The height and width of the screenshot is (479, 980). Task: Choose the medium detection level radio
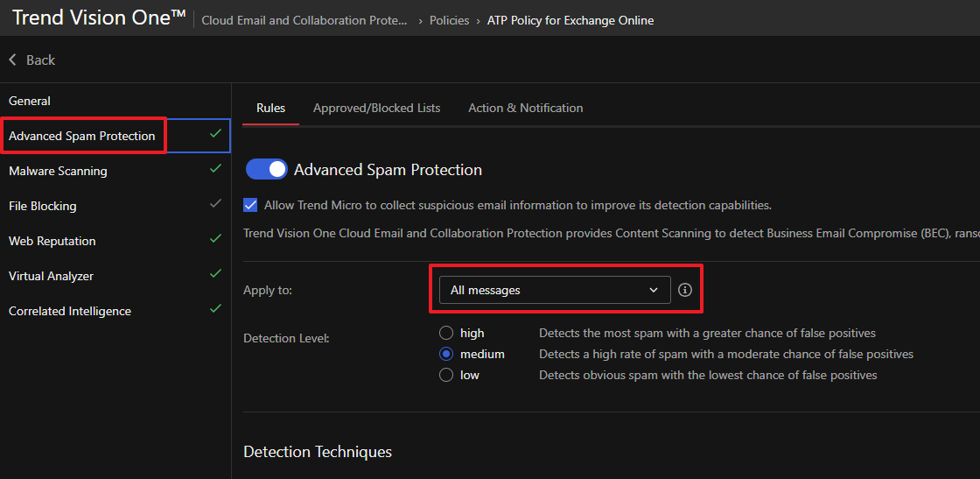pos(446,354)
